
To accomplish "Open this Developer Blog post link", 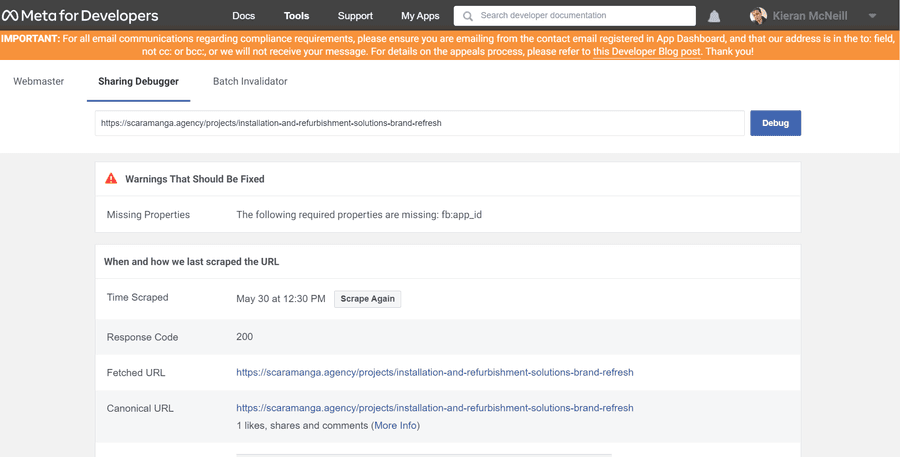I will coord(647,52).
